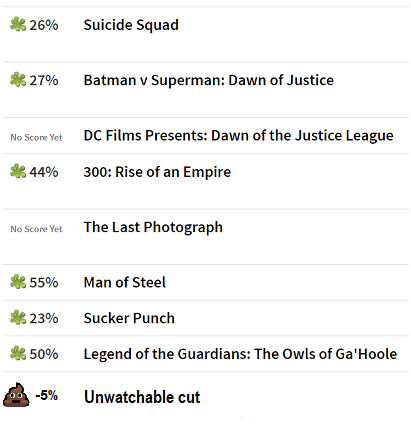The width and height of the screenshot is (411, 441).
Task: Click the splat icon next to 300: Rise of an Empire
Action: [x=18, y=172]
